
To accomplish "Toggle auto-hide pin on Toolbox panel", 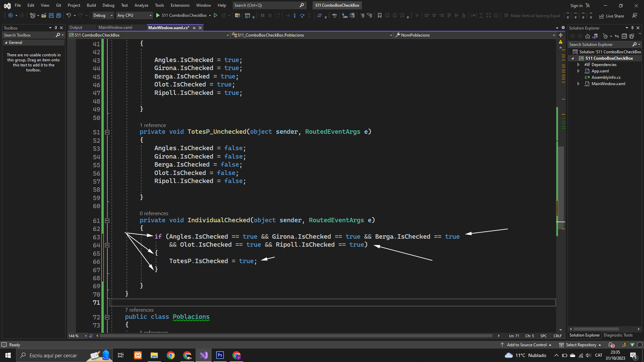I will 56,28.
